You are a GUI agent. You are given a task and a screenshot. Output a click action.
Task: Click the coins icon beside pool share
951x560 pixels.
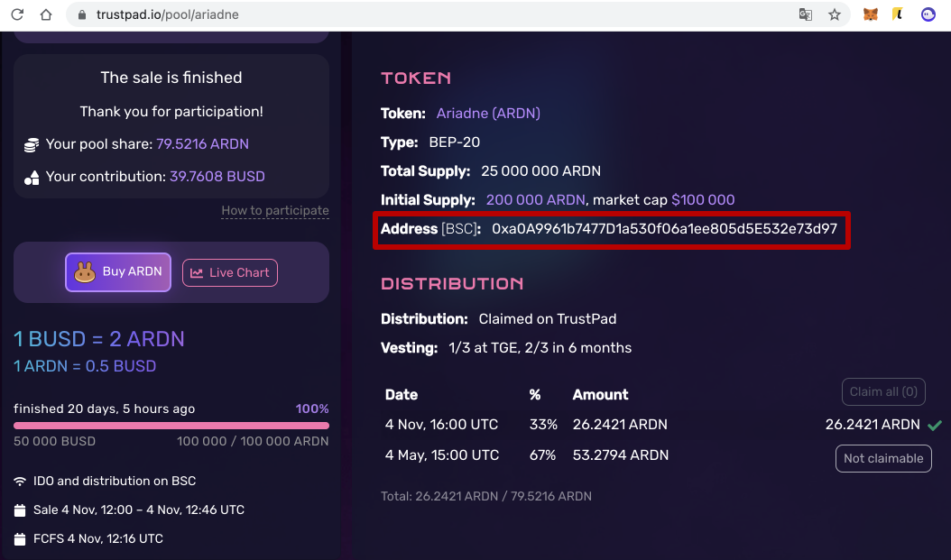tap(32, 144)
